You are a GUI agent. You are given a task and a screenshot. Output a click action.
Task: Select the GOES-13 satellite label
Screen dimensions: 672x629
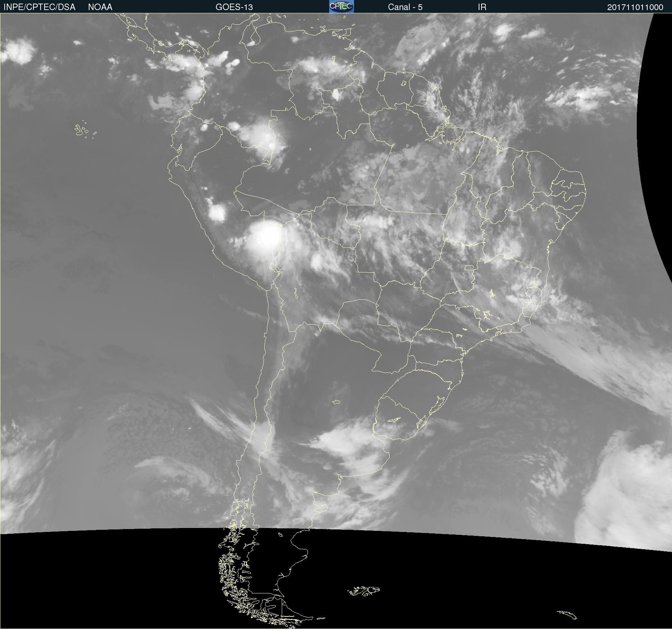tap(234, 7)
